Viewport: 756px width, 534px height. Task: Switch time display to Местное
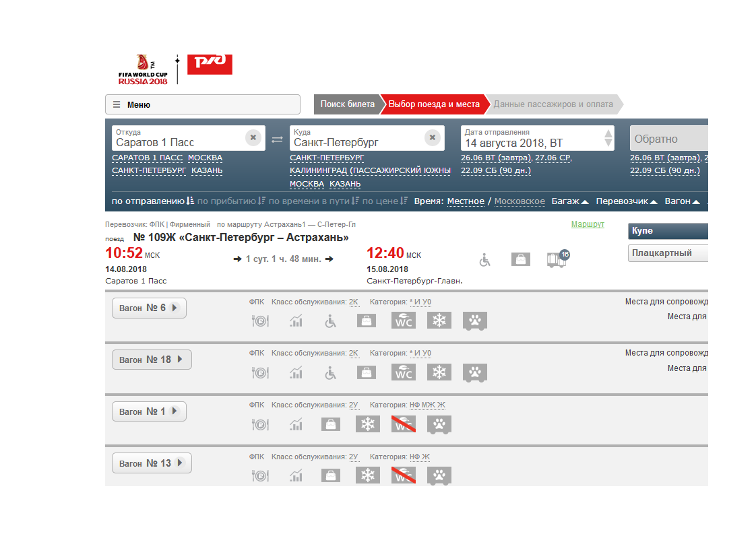(466, 201)
